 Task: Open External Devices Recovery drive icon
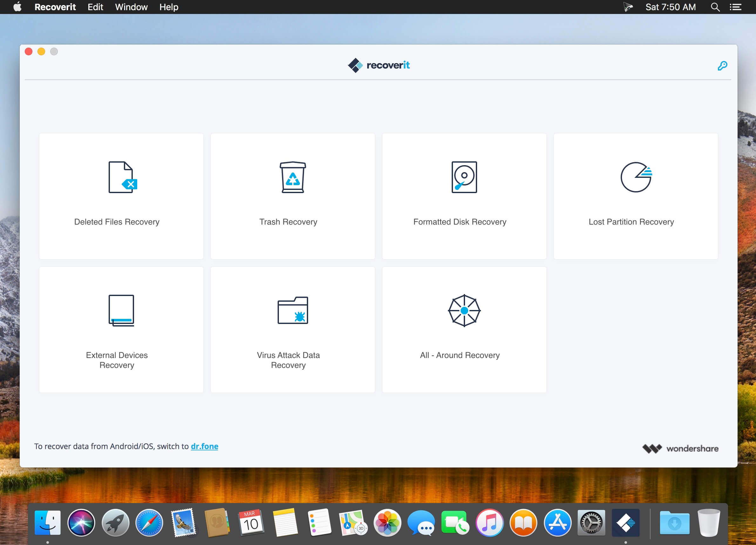[x=121, y=310]
